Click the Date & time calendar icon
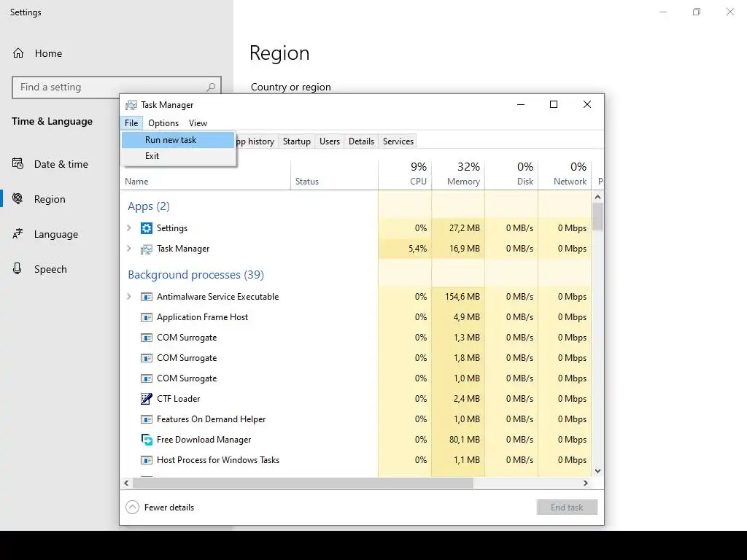The width and height of the screenshot is (747, 560). (x=18, y=164)
